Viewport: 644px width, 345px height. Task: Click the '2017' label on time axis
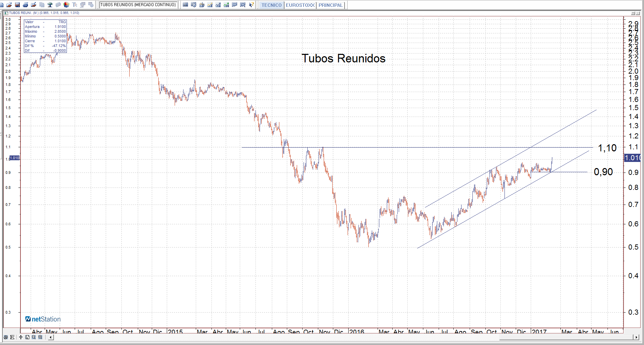tap(539, 331)
